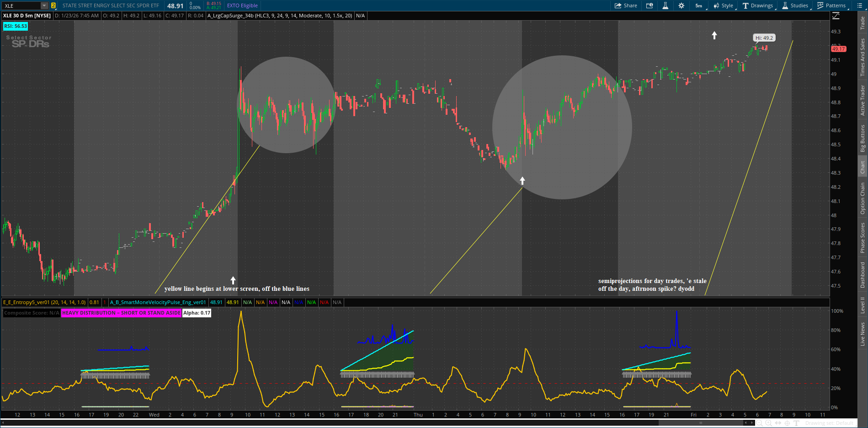
Task: Click the Share chart icon
Action: click(x=626, y=5)
